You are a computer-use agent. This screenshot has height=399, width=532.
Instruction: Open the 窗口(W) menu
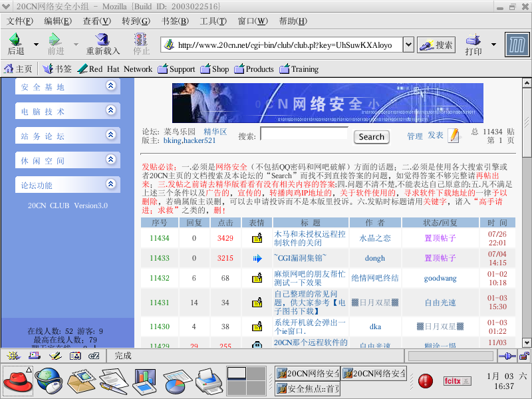click(x=253, y=21)
